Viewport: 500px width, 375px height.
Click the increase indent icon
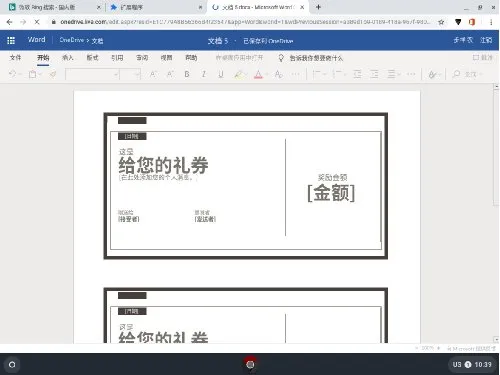[374, 74]
